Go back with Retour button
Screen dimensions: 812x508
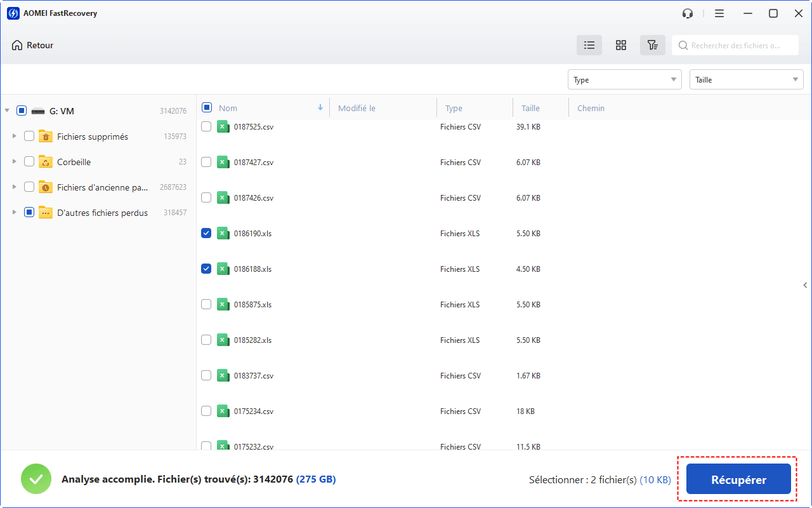coord(33,45)
